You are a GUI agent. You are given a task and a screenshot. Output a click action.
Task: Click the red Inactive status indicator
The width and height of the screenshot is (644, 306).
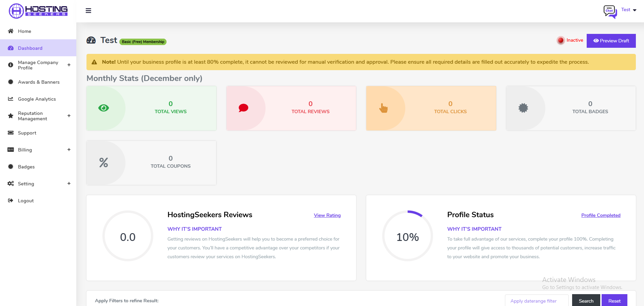click(x=561, y=40)
